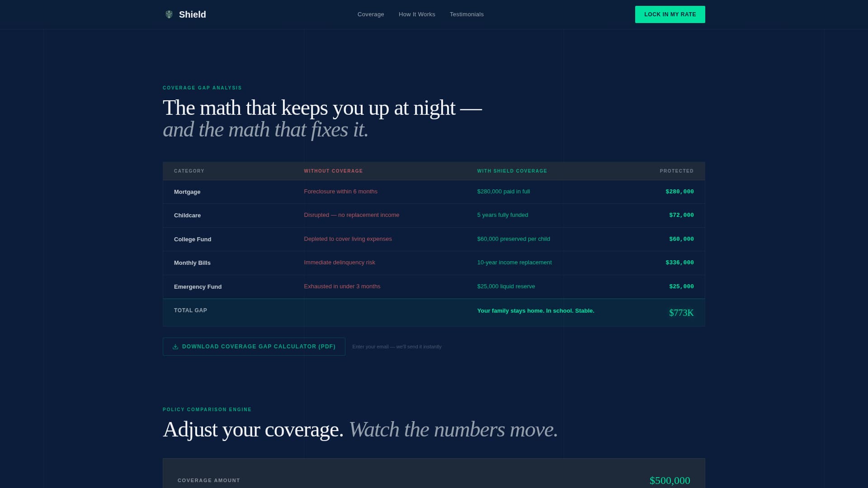Click the College Fund row
The height and width of the screenshot is (488, 868).
[193, 239]
